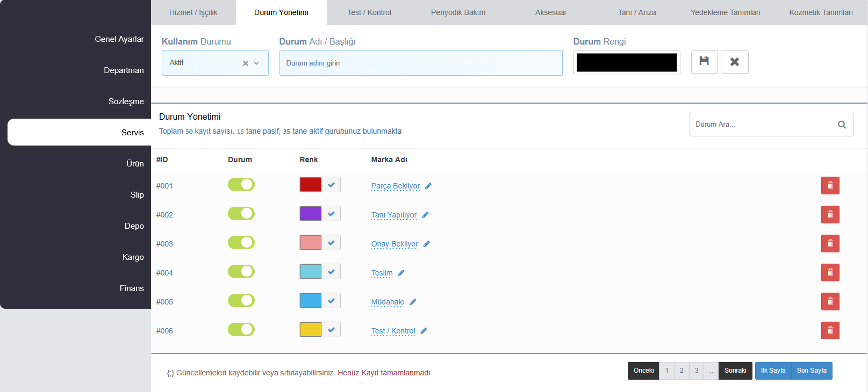Jump to İlk Sayfa
The height and width of the screenshot is (392, 868).
(773, 371)
